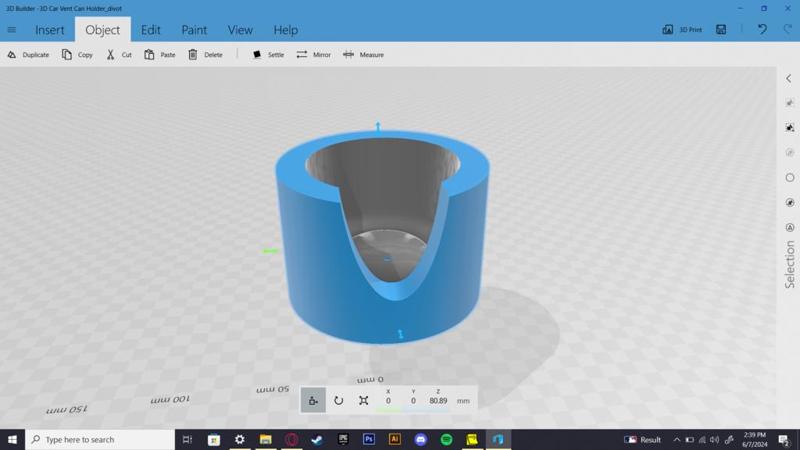Click the mm units label
The width and height of the screenshot is (800, 450).
tap(463, 401)
